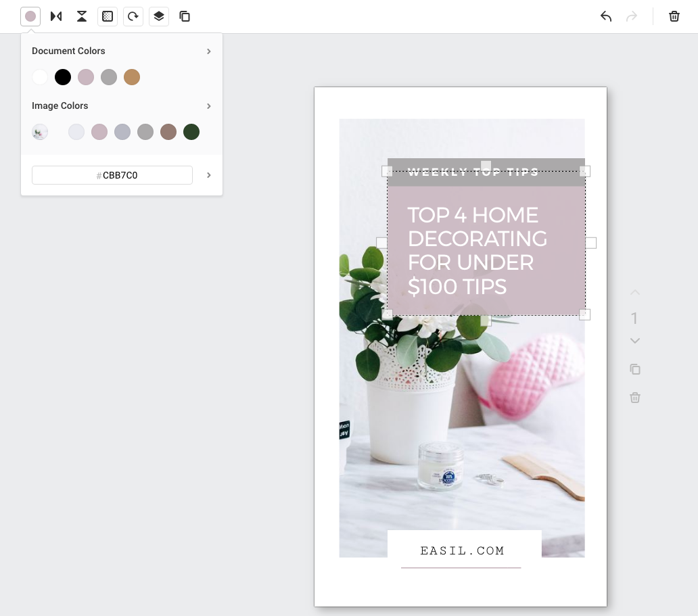This screenshot has width=698, height=616.
Task: Delete the current page with the sidebar trash icon
Action: 634,398
